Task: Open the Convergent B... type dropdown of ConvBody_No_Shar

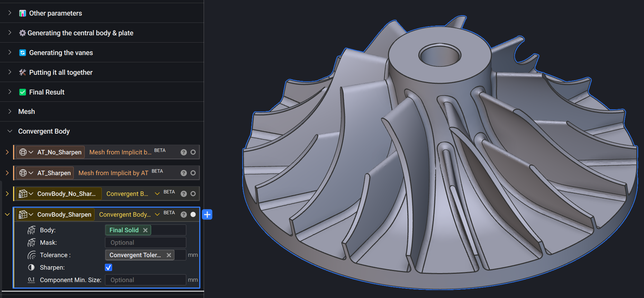Action: point(157,194)
